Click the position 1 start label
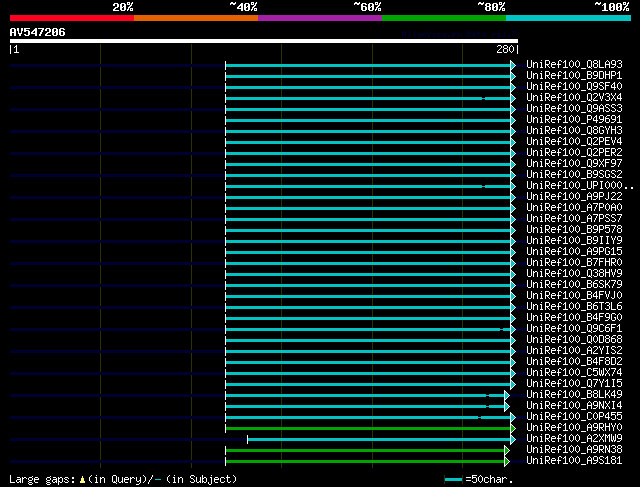Viewport: 640px width, 487px height. [x=15, y=49]
